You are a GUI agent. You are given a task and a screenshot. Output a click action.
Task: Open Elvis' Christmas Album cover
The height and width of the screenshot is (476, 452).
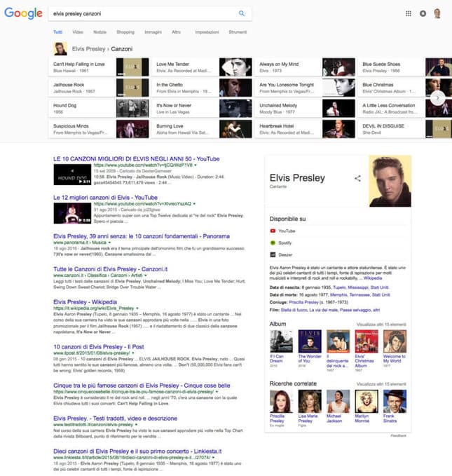[367, 341]
